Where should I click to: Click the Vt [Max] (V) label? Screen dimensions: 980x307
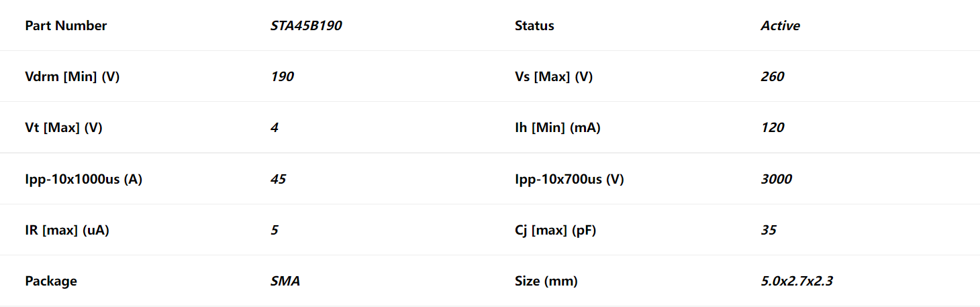(x=64, y=128)
